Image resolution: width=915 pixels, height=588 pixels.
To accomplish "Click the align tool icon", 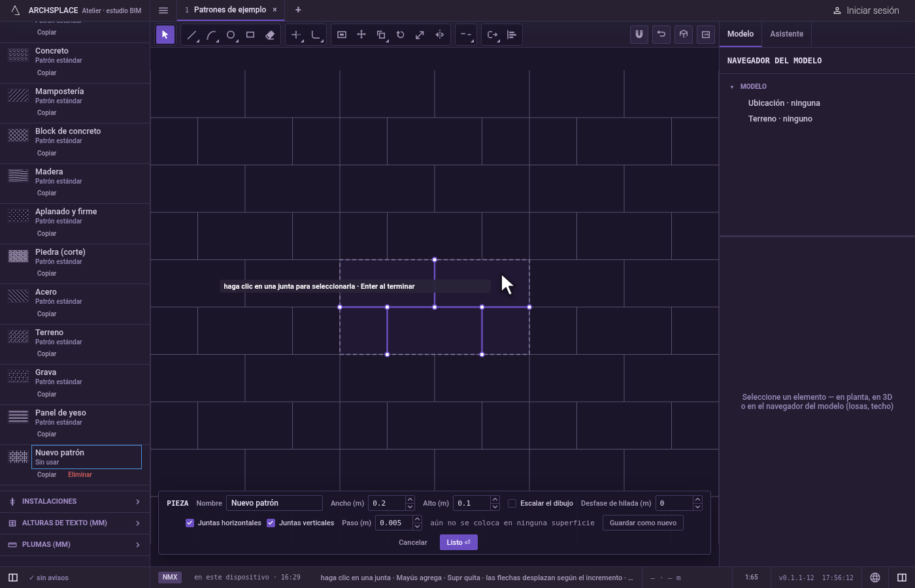I will (x=512, y=35).
